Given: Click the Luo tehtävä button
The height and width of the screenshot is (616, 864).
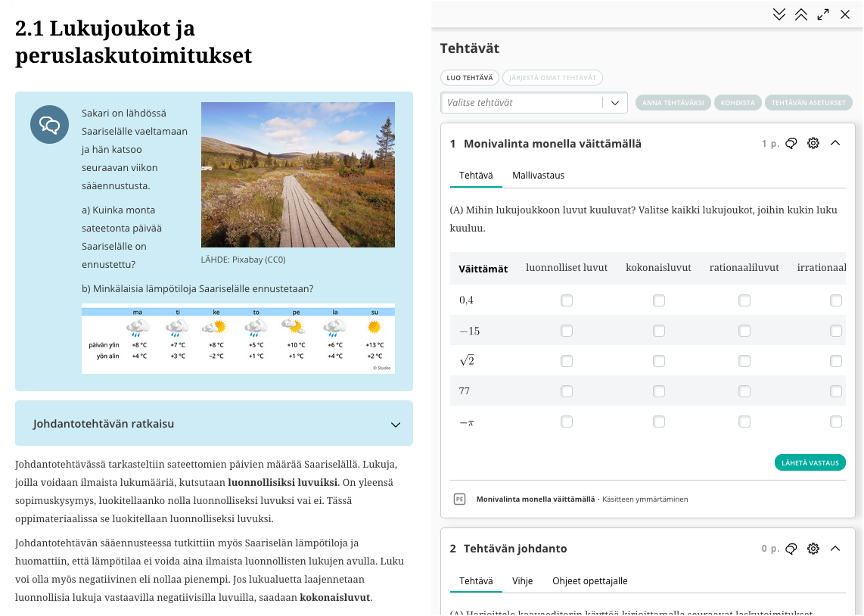Looking at the screenshot, I should (x=469, y=78).
